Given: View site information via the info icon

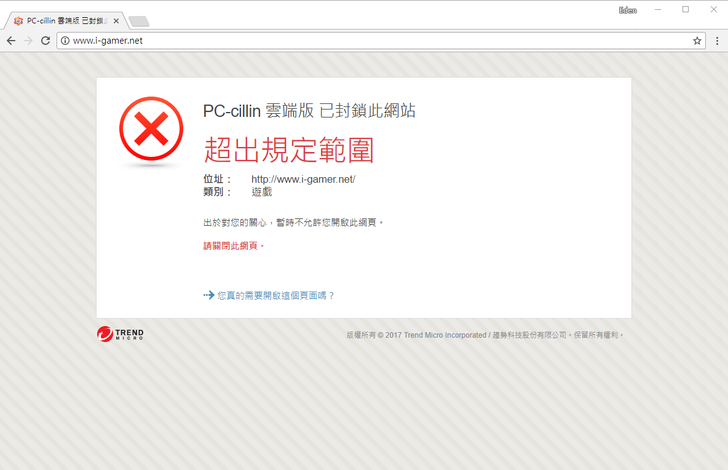Looking at the screenshot, I should tap(65, 41).
